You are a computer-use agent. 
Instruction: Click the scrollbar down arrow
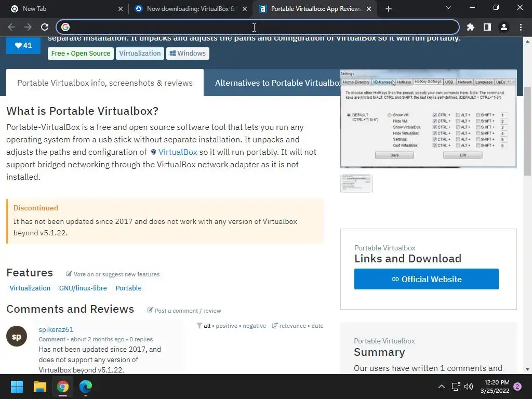[527, 369]
